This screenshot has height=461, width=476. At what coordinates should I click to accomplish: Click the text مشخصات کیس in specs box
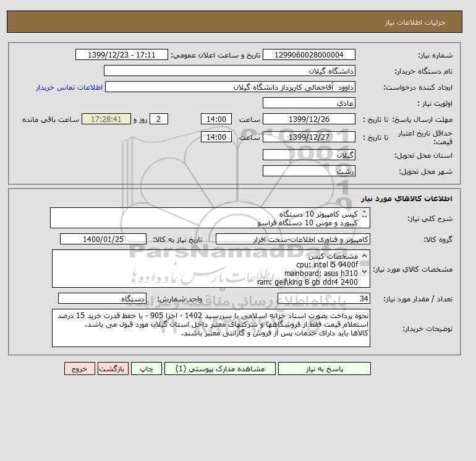coord(333,256)
